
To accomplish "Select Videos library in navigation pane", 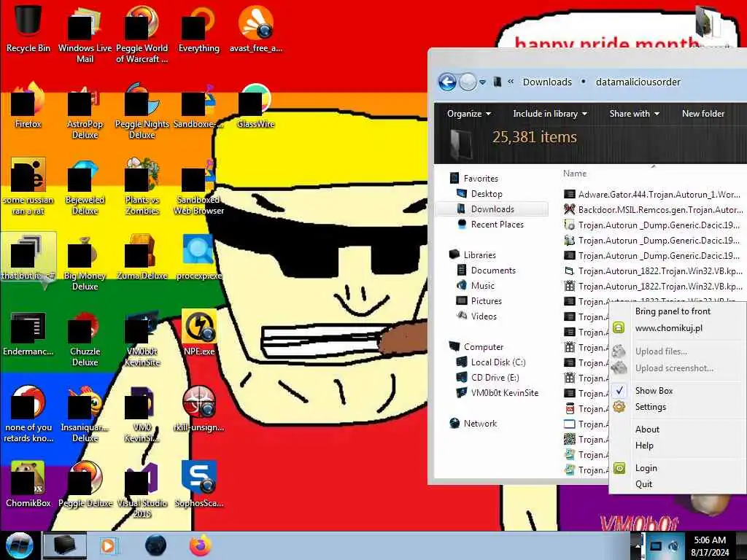I will click(x=484, y=316).
